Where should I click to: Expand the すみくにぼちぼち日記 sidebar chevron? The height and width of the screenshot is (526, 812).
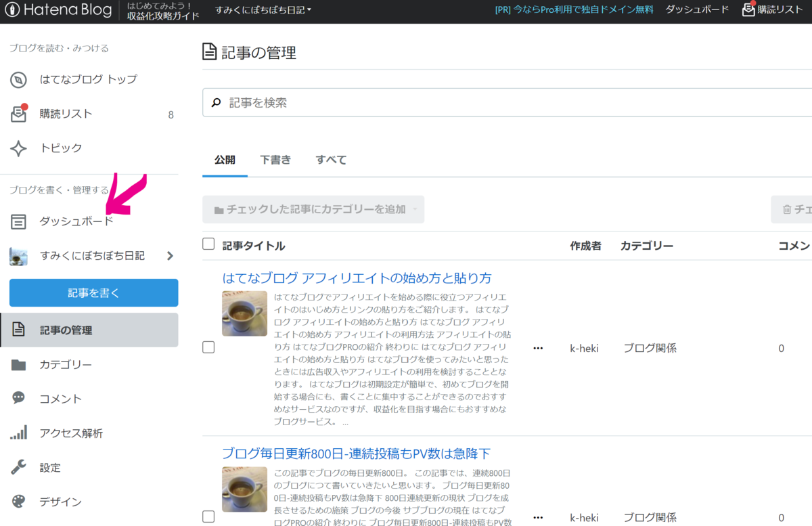170,256
